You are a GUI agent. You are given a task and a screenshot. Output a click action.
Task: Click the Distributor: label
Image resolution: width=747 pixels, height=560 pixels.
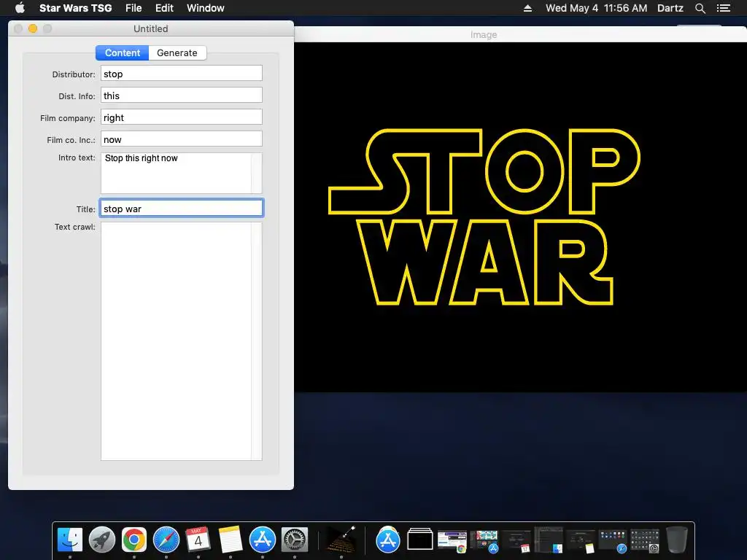click(74, 74)
